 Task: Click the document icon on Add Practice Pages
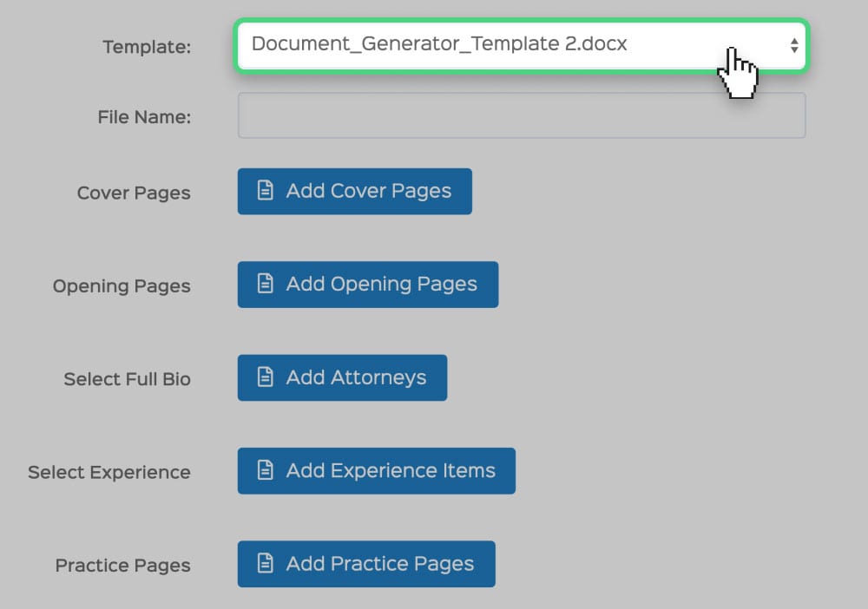click(x=266, y=564)
